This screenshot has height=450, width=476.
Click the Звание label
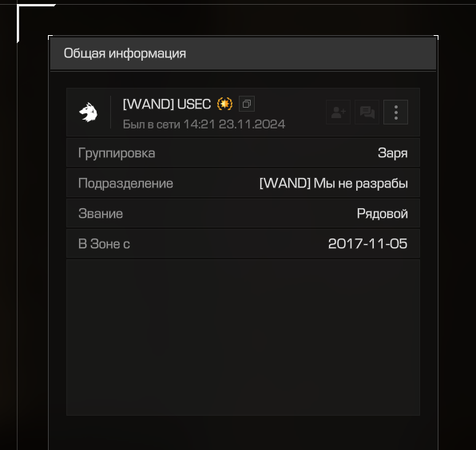pyautogui.click(x=101, y=214)
